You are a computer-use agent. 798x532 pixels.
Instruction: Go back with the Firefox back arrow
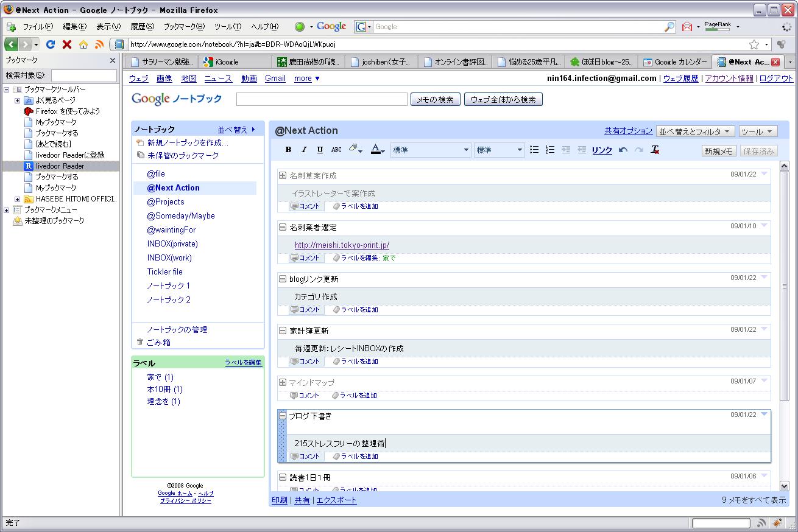(x=11, y=44)
